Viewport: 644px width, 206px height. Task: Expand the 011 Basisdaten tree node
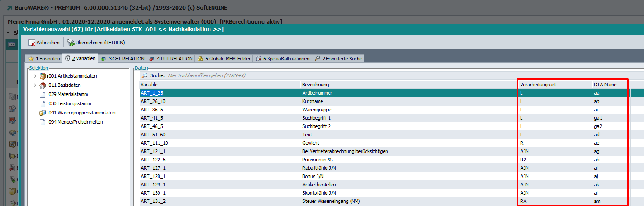[35, 85]
